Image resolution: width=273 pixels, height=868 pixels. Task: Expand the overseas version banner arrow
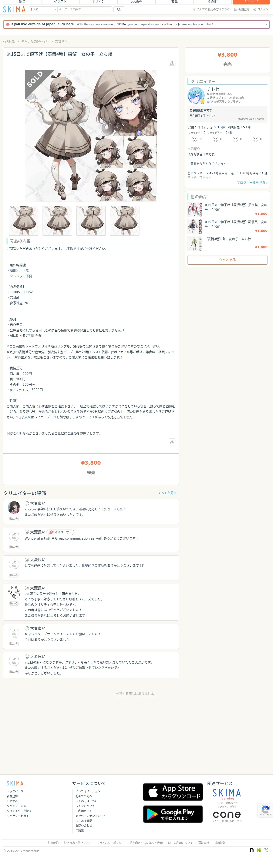point(266,24)
